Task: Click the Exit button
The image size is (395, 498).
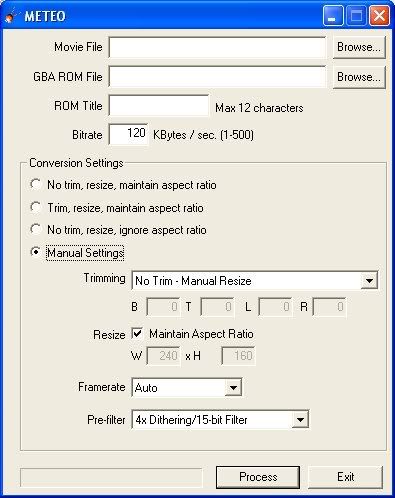Action: (x=345, y=477)
